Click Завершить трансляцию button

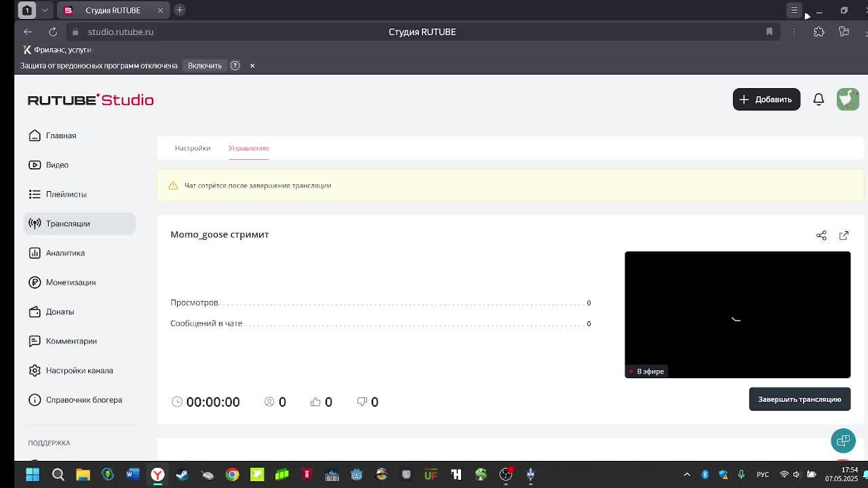pyautogui.click(x=800, y=399)
